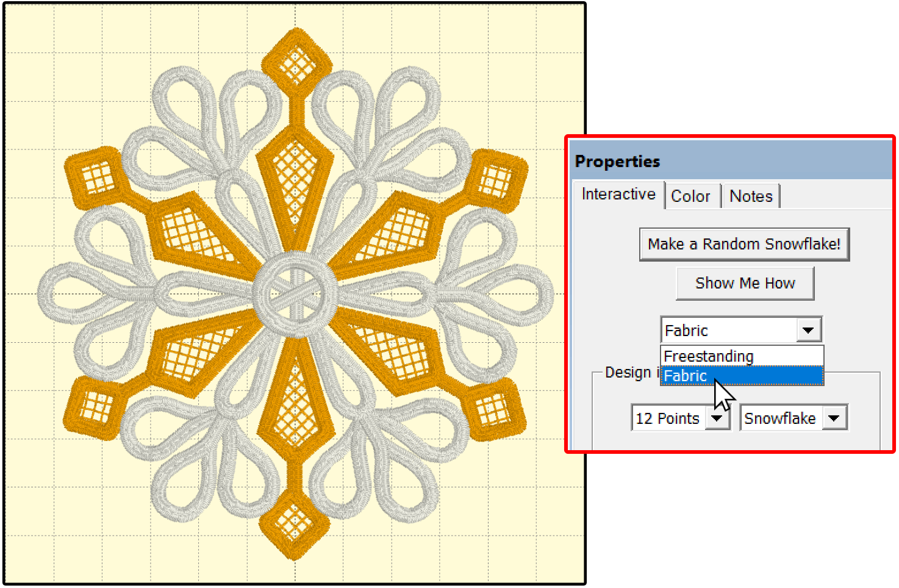Click the Make a Random Snowflake! button
This screenshot has height=588, width=899.
pyautogui.click(x=744, y=244)
